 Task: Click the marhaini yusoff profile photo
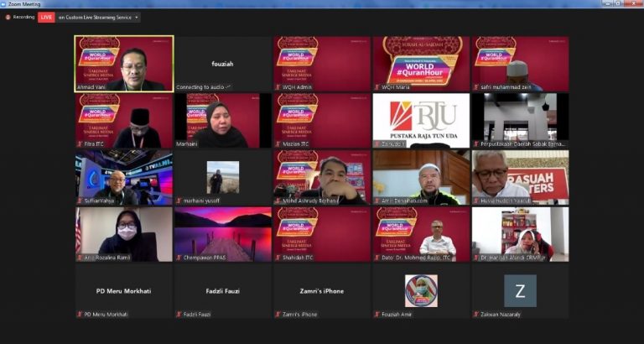point(223,177)
